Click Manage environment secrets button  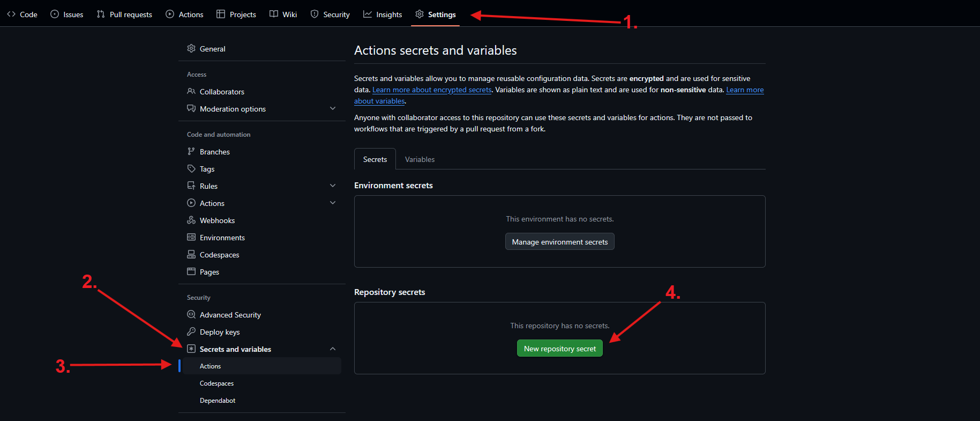click(x=560, y=242)
